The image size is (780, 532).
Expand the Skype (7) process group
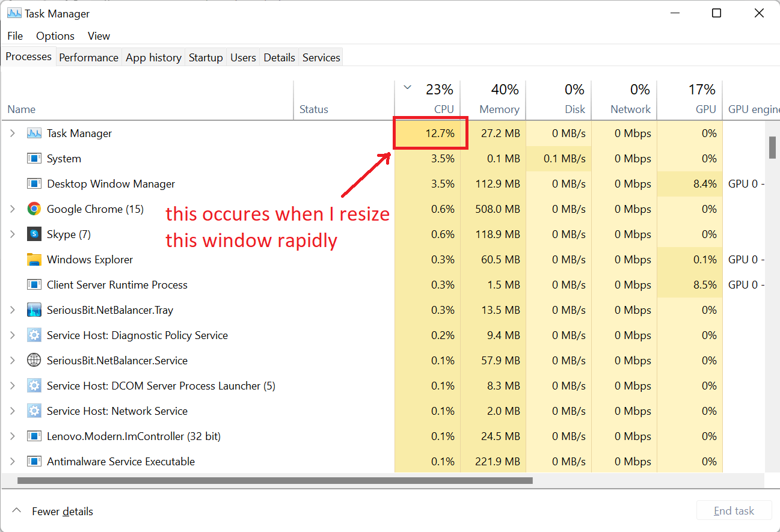13,234
